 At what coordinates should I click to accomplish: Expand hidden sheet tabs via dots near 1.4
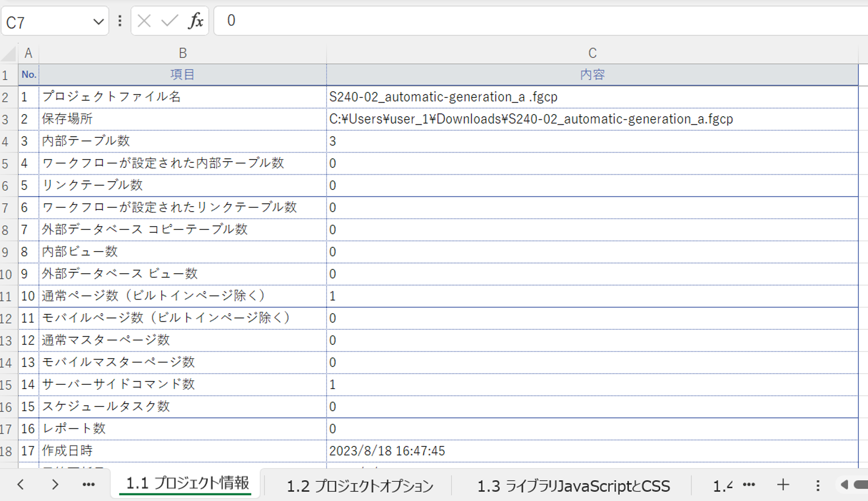(748, 484)
